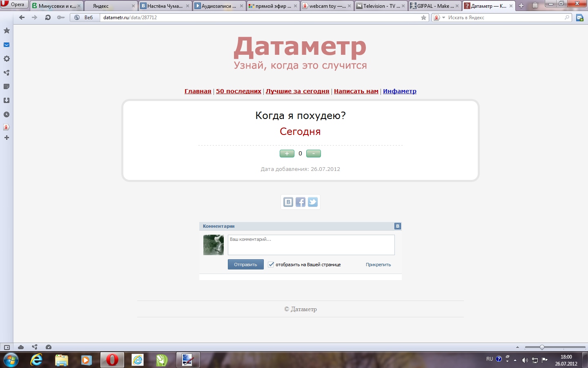This screenshot has width=588, height=368.
Task: Close the GIFPAL tab
Action: 457,6
